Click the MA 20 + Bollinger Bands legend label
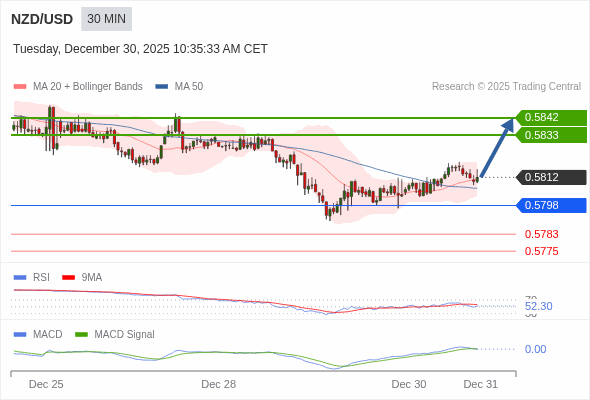The image size is (590, 400). tap(88, 87)
